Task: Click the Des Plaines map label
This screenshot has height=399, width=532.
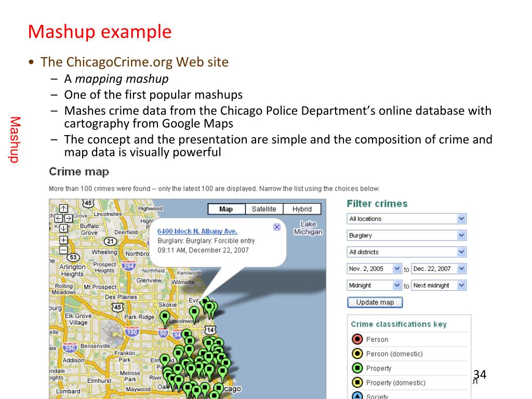Action: pos(121,297)
